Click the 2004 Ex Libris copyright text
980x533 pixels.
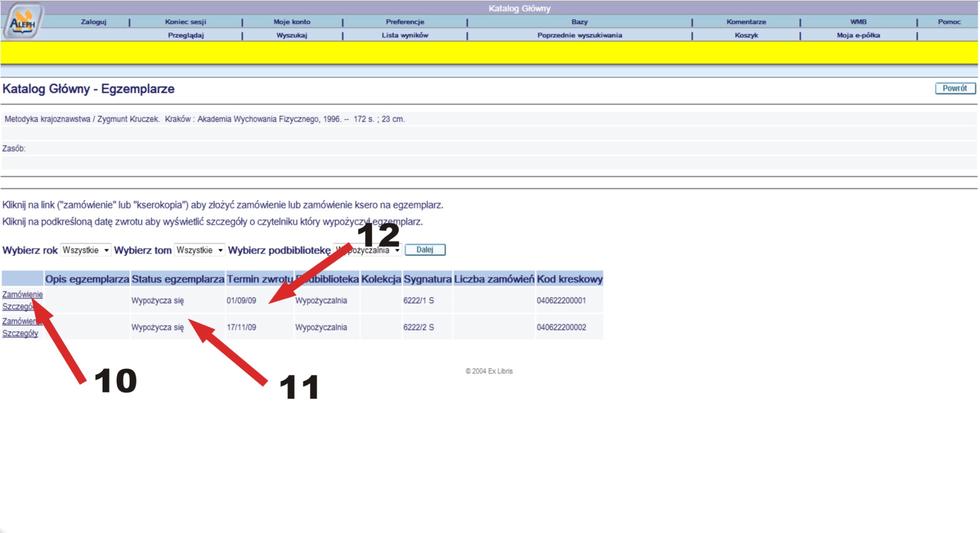[x=489, y=371]
